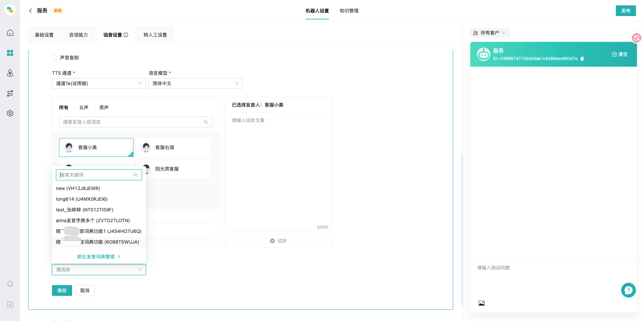Screen dimensions: 644x321
Task: Select the 客服小美 voice card
Action: (x=96, y=147)
